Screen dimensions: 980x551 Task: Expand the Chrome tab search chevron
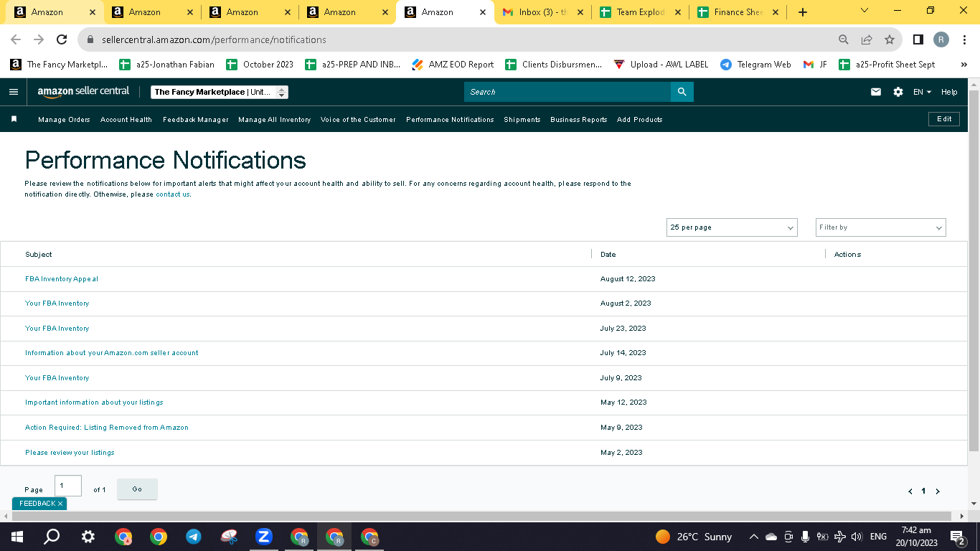(864, 11)
